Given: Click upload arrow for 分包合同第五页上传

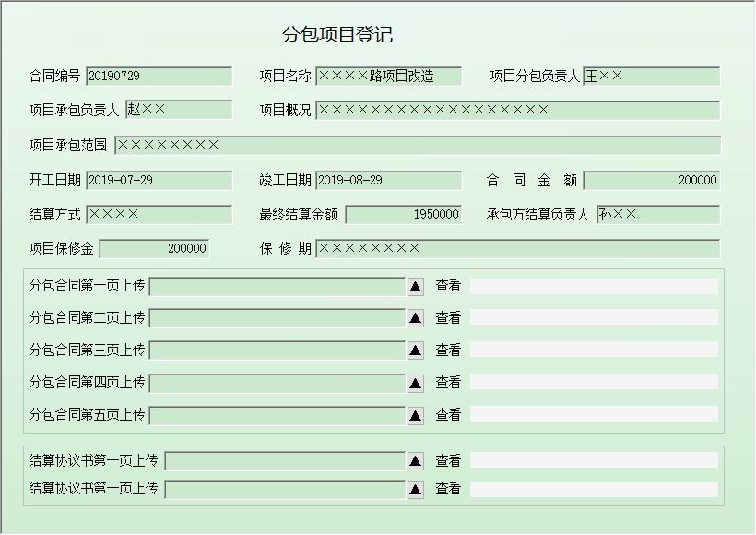Looking at the screenshot, I should (x=415, y=416).
